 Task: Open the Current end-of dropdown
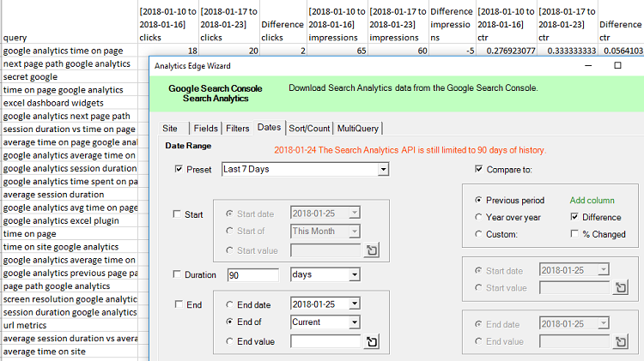tap(355, 322)
